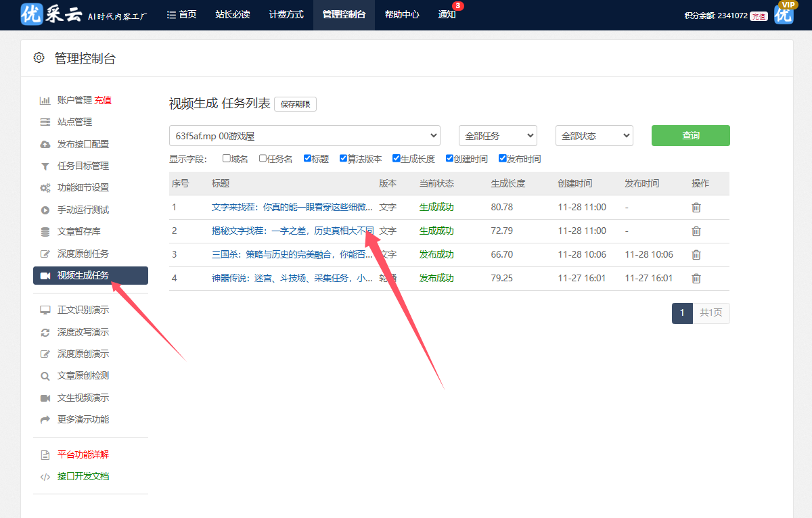The image size is (812, 518).
Task: Click the trash icon for row 3
Action: pyautogui.click(x=696, y=255)
